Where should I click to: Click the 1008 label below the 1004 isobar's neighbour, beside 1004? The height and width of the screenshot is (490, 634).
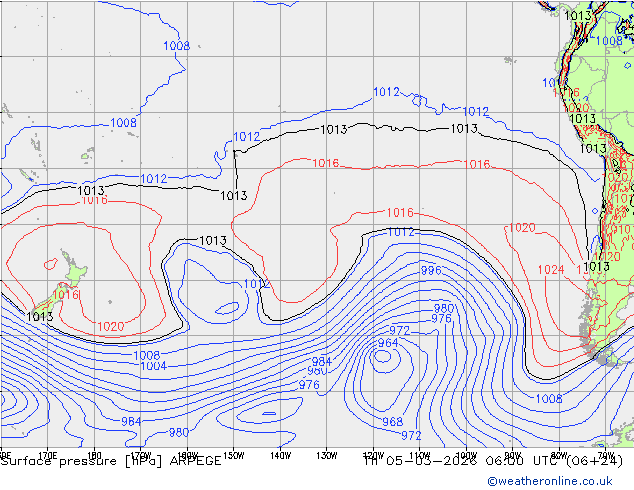point(146,355)
